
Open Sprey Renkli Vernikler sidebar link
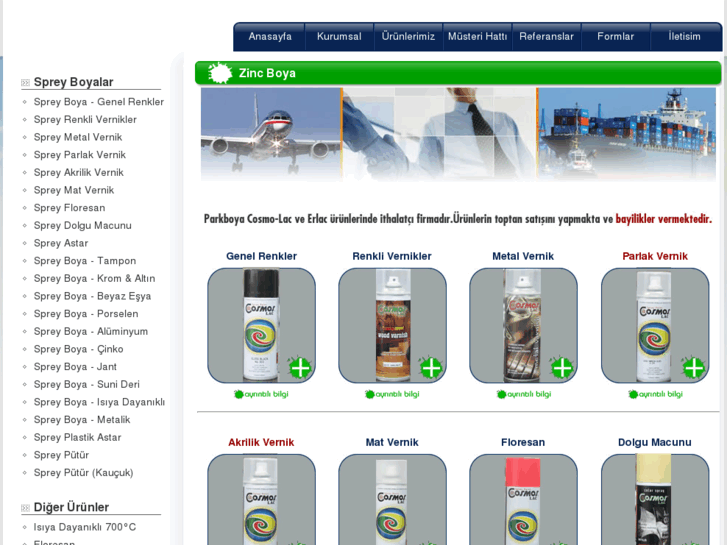(x=85, y=119)
